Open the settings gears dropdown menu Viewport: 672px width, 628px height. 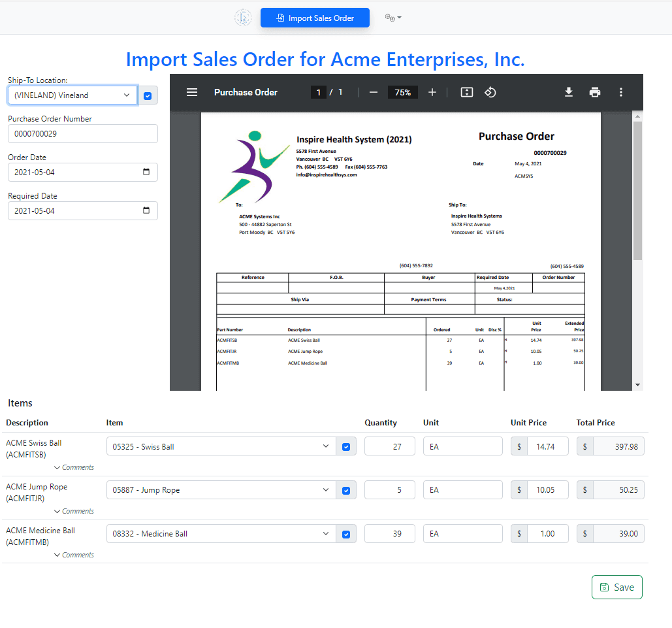392,18
